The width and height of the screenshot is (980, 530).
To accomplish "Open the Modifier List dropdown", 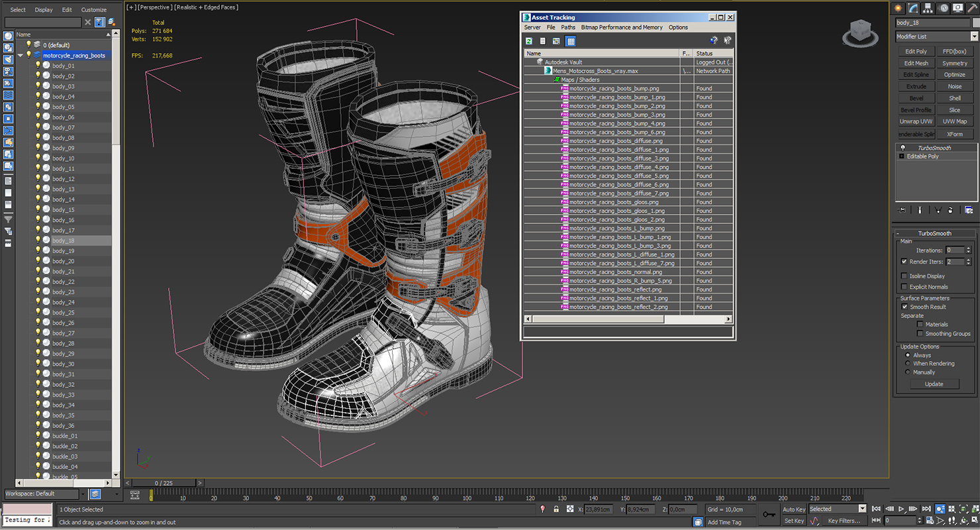I will [974, 36].
